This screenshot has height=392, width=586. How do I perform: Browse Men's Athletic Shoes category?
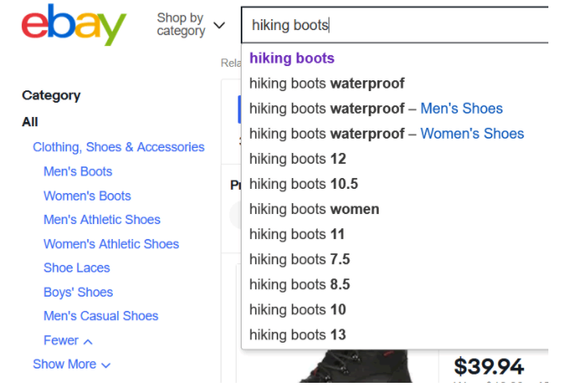click(102, 220)
